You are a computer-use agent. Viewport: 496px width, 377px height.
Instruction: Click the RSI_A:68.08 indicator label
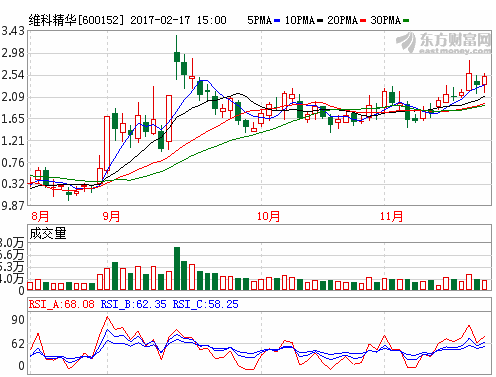click(x=61, y=304)
